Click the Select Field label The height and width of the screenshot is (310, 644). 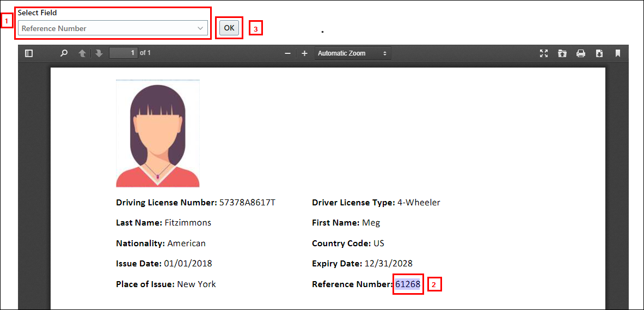[x=37, y=13]
